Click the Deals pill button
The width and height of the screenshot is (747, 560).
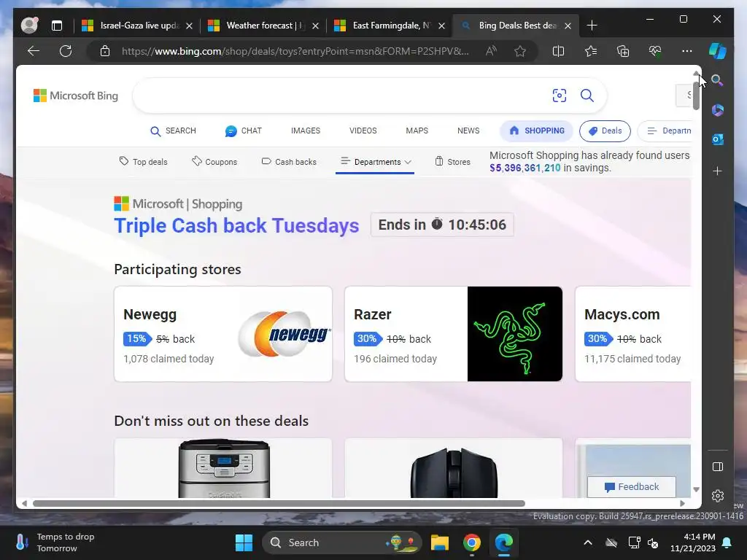(x=605, y=131)
